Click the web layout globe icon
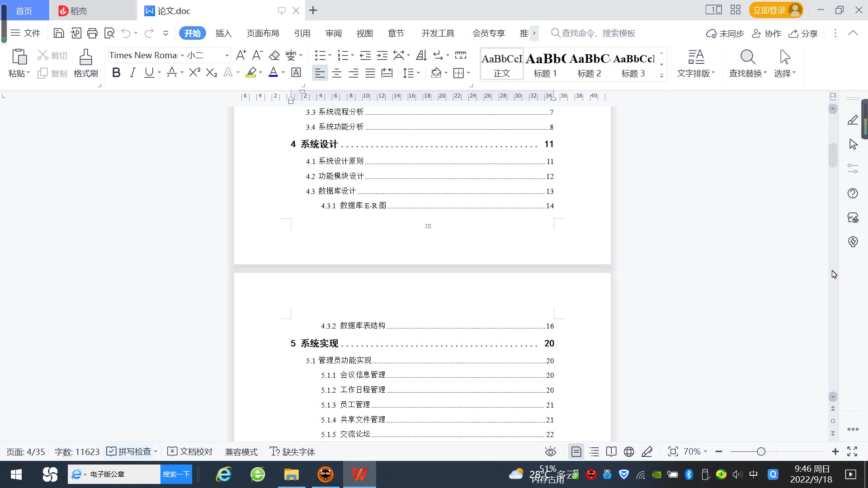The width and height of the screenshot is (868, 488). coord(629,451)
